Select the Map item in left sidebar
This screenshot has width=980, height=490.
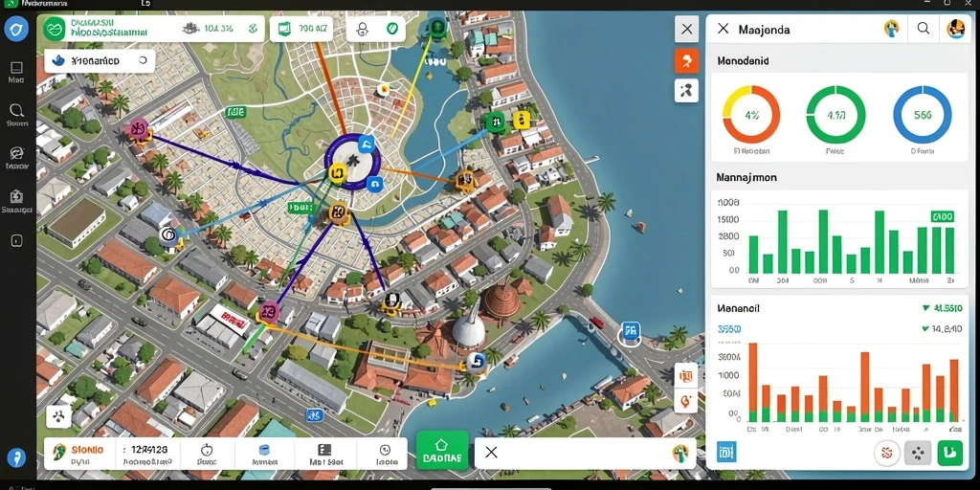[x=16, y=73]
